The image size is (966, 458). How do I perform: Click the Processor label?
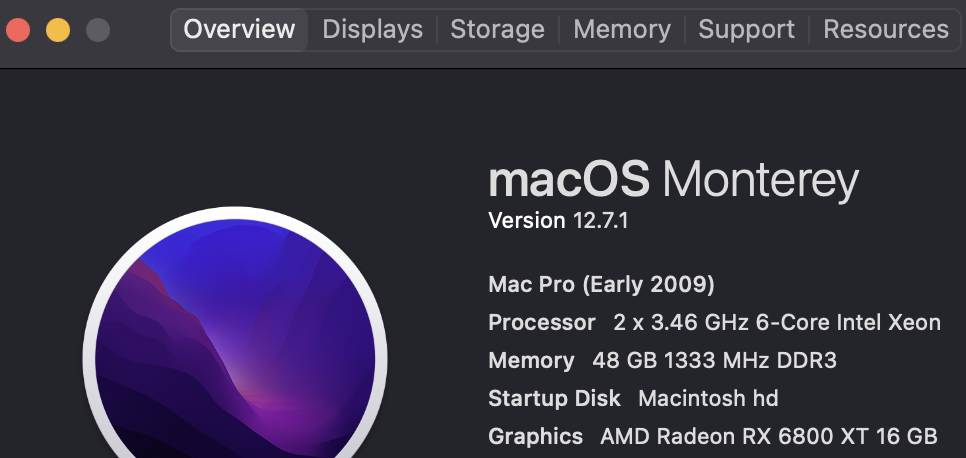(x=541, y=323)
